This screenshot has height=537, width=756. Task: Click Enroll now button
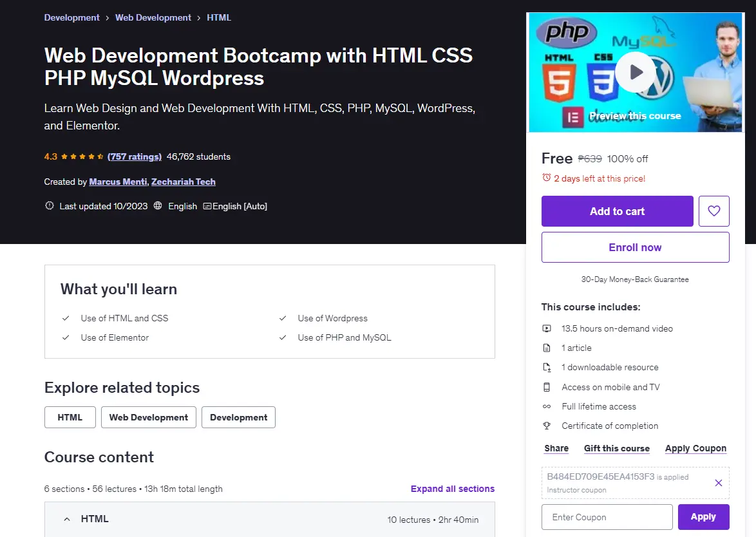pos(635,247)
